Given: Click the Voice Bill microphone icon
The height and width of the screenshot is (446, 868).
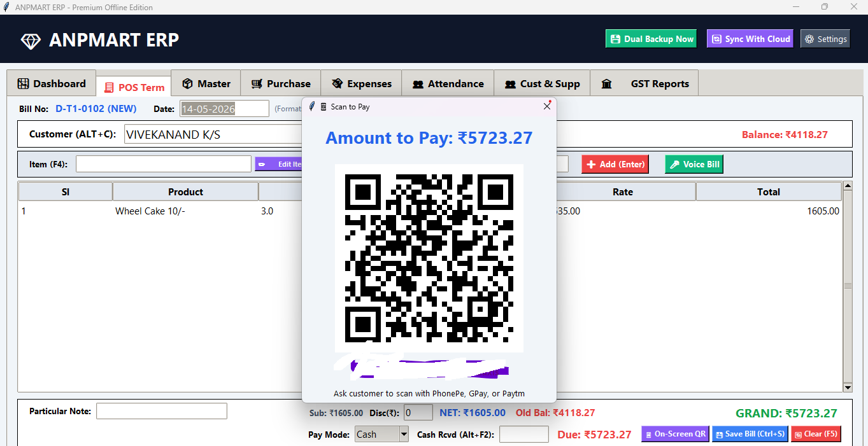Looking at the screenshot, I should click(674, 164).
